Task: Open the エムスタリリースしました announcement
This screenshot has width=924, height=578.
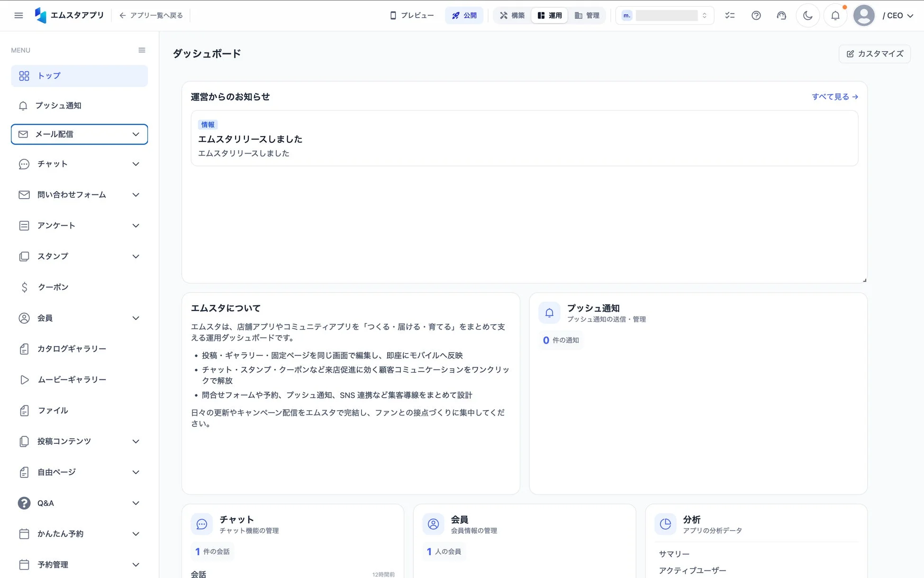Action: [524, 138]
